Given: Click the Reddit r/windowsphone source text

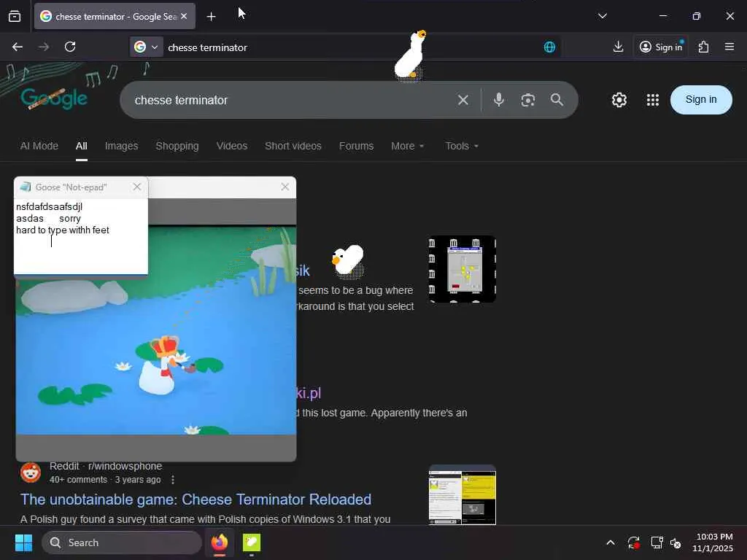Looking at the screenshot, I should (106, 466).
